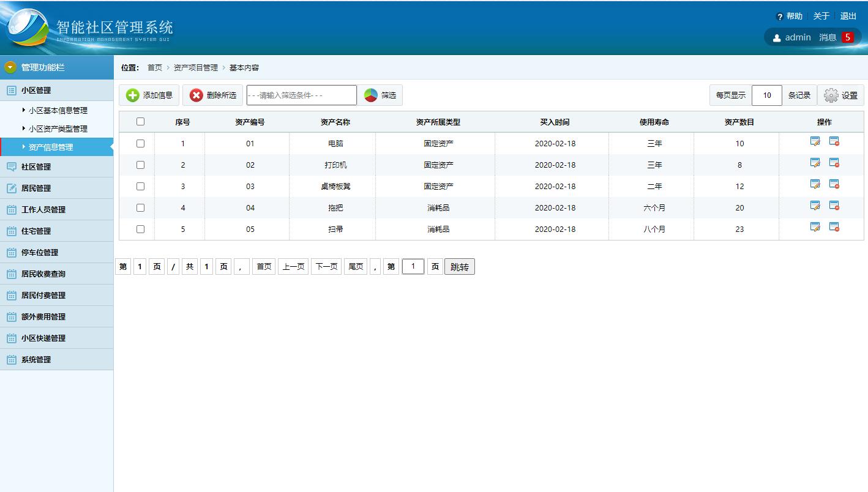The width and height of the screenshot is (868, 492).
Task: Click the 每页显示 records count field
Action: pyautogui.click(x=767, y=95)
